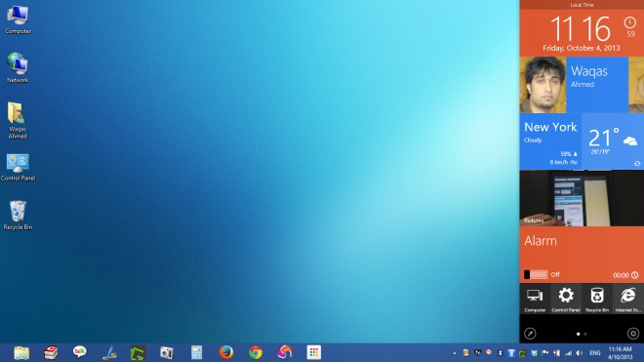Image resolution: width=644 pixels, height=362 pixels.
Task: Open Computer desktop icon
Action: (18, 20)
